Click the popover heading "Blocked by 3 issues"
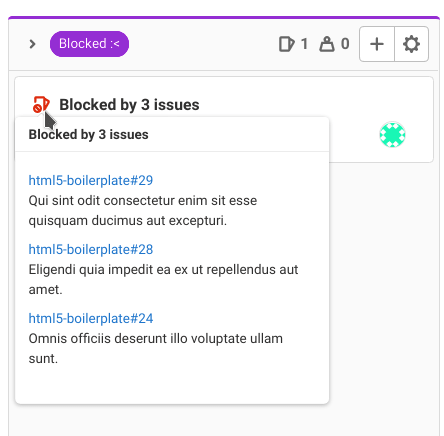Viewport: 444px width, 436px height. click(88, 135)
